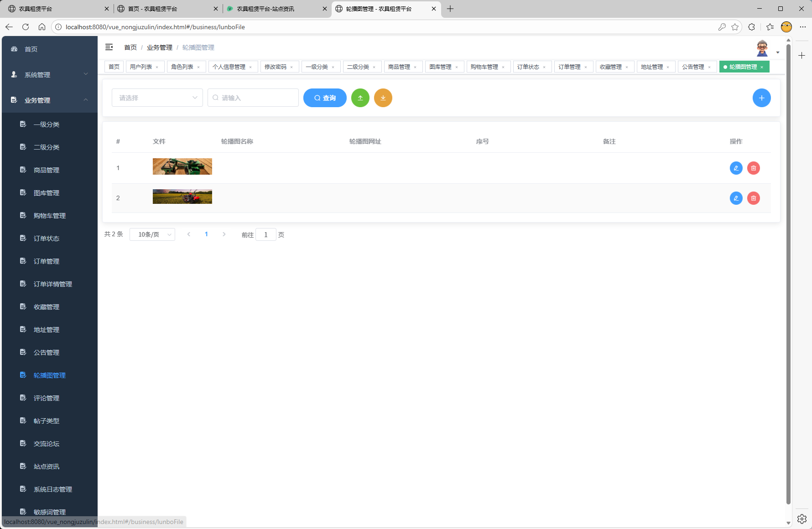Close the 用户列表 tag tab

point(157,67)
